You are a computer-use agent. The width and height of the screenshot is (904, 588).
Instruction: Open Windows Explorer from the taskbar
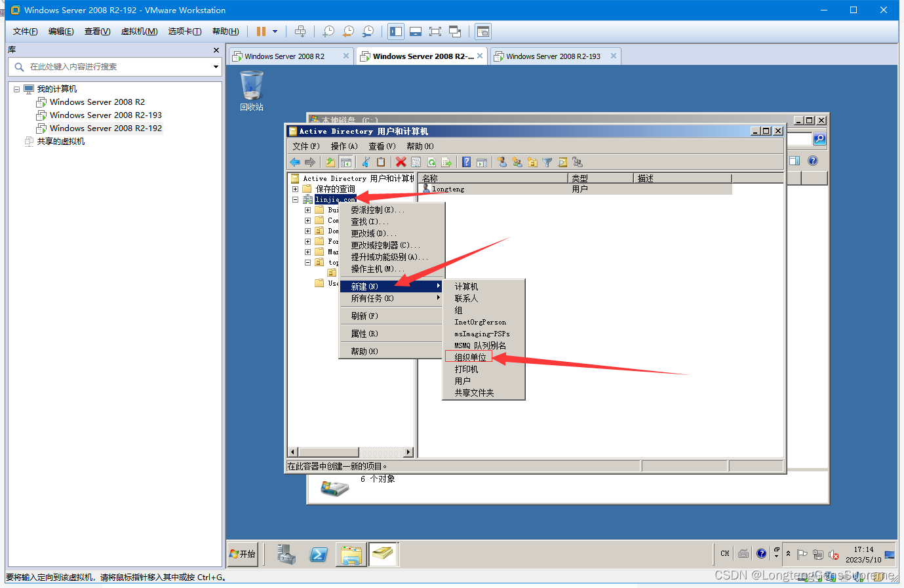pyautogui.click(x=351, y=555)
